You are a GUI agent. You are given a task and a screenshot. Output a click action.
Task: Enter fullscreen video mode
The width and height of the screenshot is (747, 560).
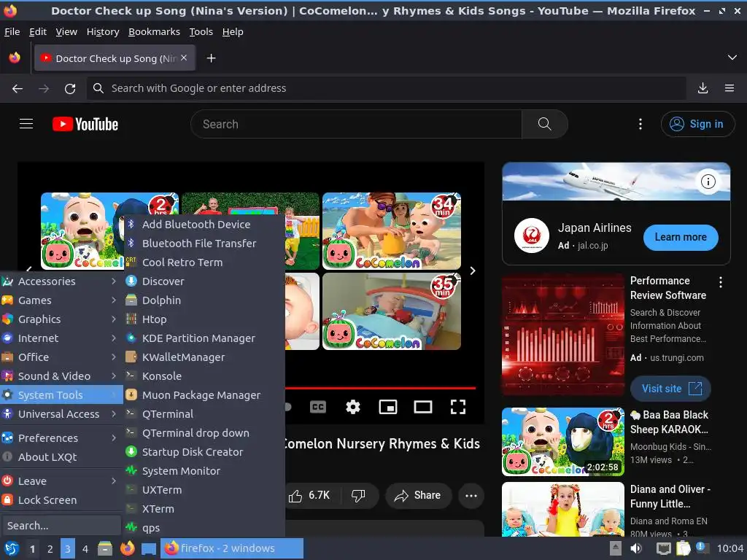pyautogui.click(x=458, y=407)
